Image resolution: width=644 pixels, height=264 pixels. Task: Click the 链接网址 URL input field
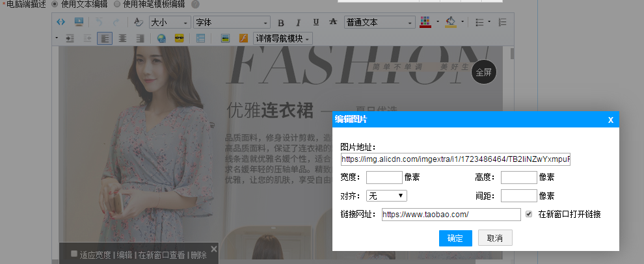pyautogui.click(x=451, y=214)
